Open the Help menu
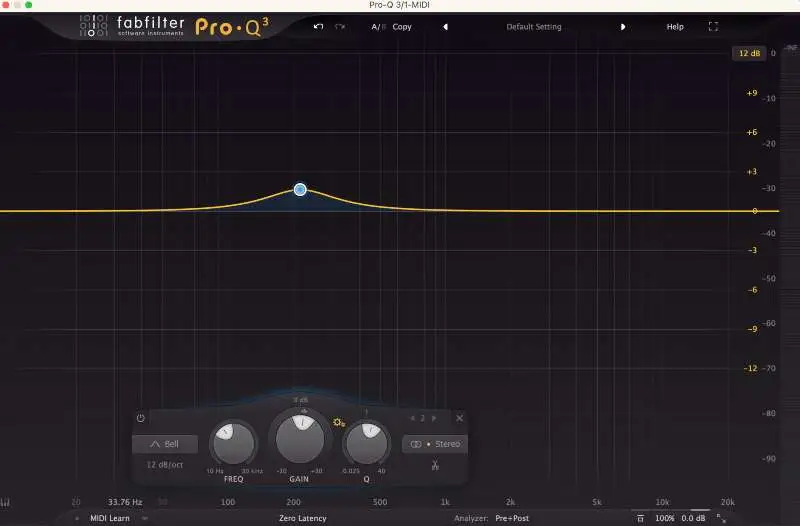 coord(675,27)
